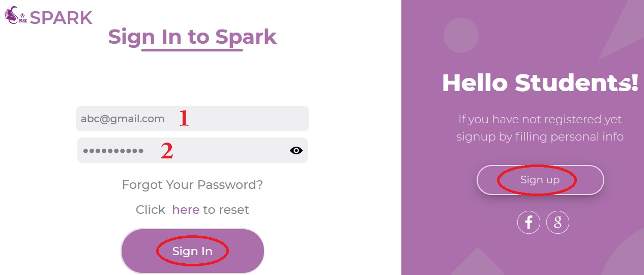Click "signup by filling personal info" line

[x=540, y=137]
